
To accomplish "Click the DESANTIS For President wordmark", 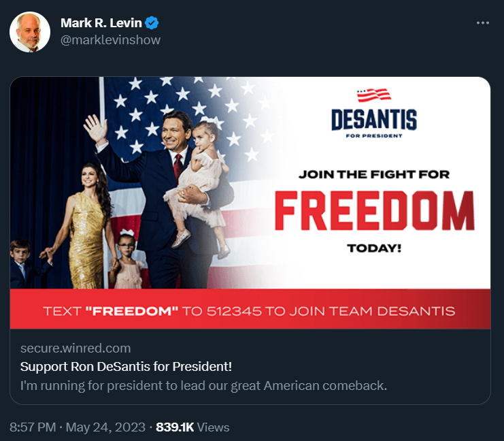I will pos(374,123).
